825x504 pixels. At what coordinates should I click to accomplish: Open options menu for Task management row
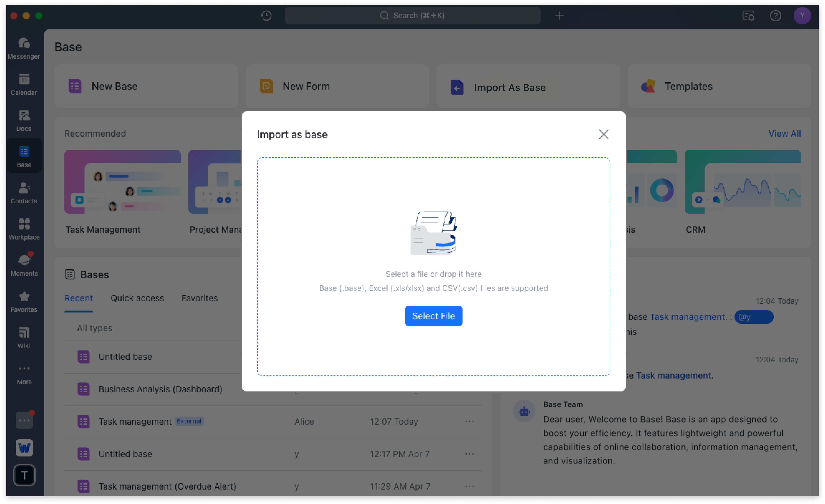click(469, 422)
